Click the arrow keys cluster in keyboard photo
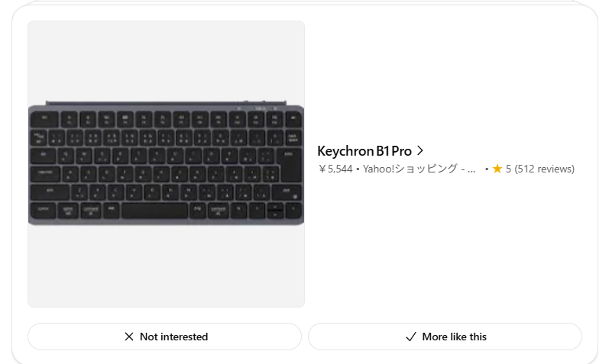This screenshot has width=609, height=364. click(x=274, y=211)
